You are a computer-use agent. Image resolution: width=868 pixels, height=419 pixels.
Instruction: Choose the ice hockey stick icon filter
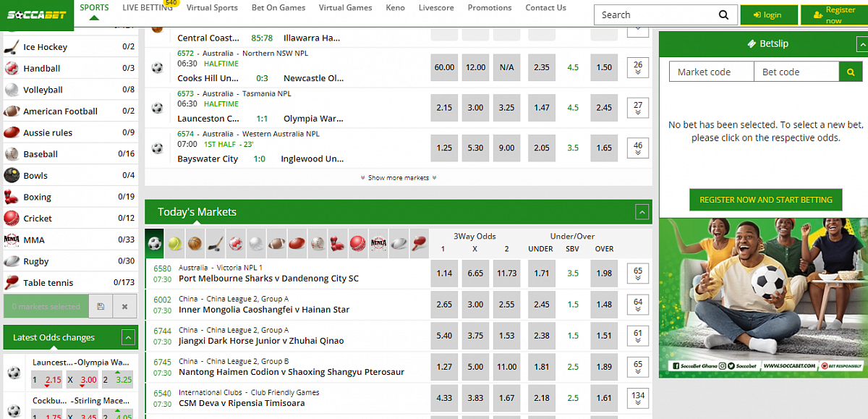[x=216, y=244]
